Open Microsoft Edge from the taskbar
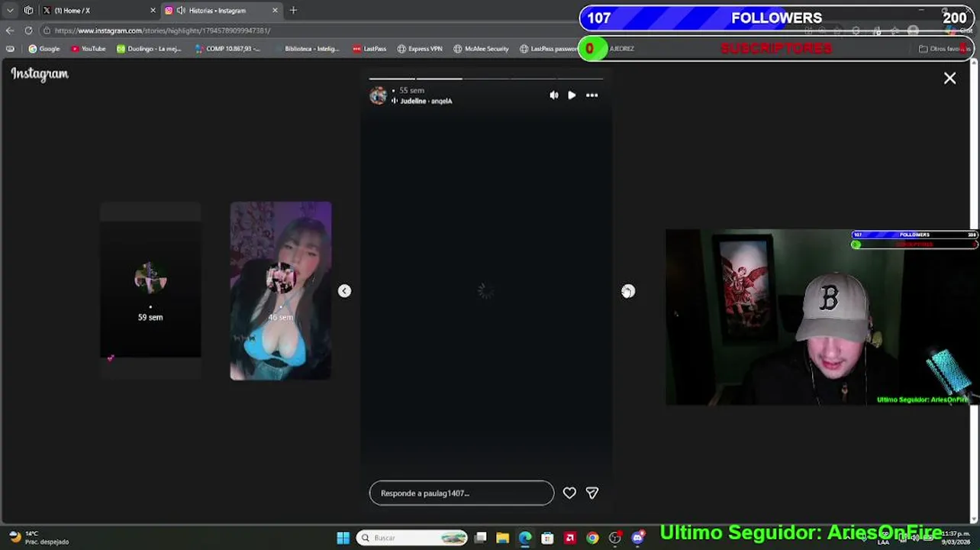980x550 pixels. (525, 538)
